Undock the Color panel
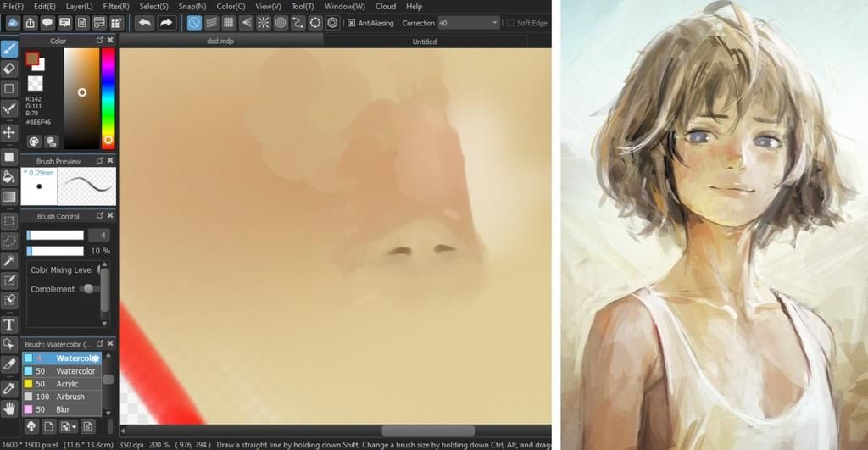Viewport: 868px width, 450px height. tap(100, 40)
